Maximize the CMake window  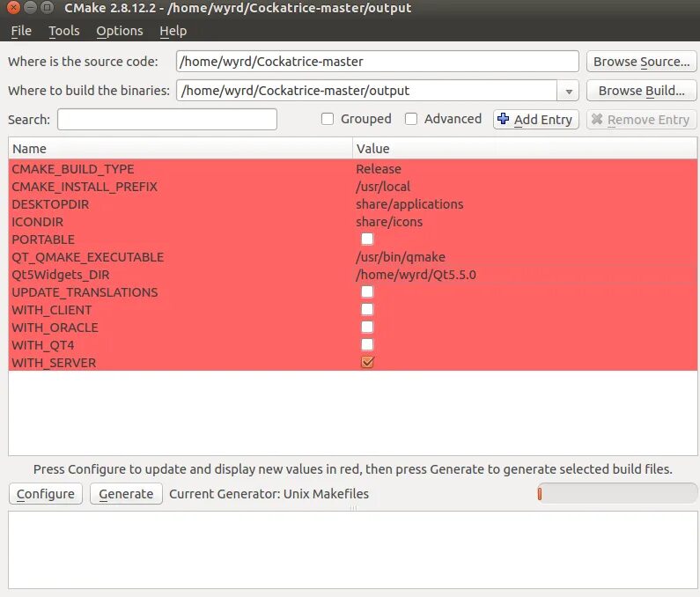coord(47,8)
